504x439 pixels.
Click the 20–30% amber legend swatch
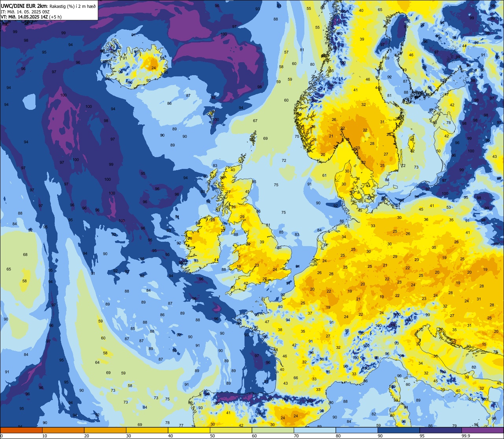[105, 430]
